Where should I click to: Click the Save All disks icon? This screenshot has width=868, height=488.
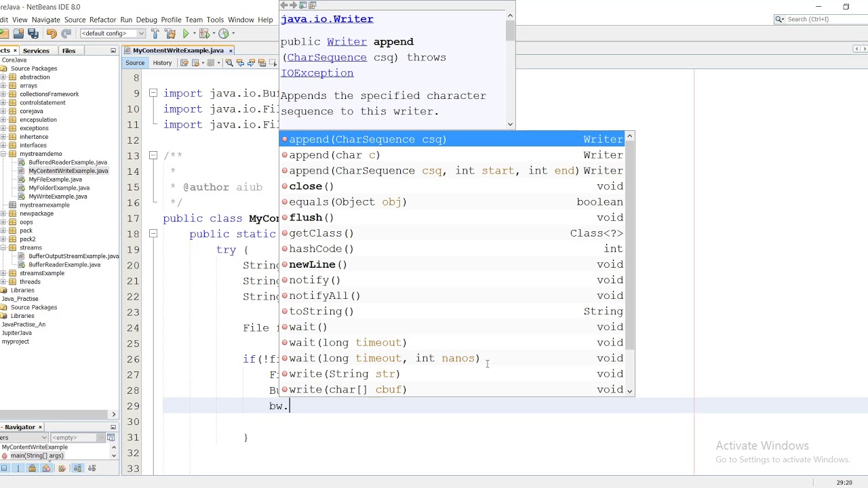(x=33, y=33)
